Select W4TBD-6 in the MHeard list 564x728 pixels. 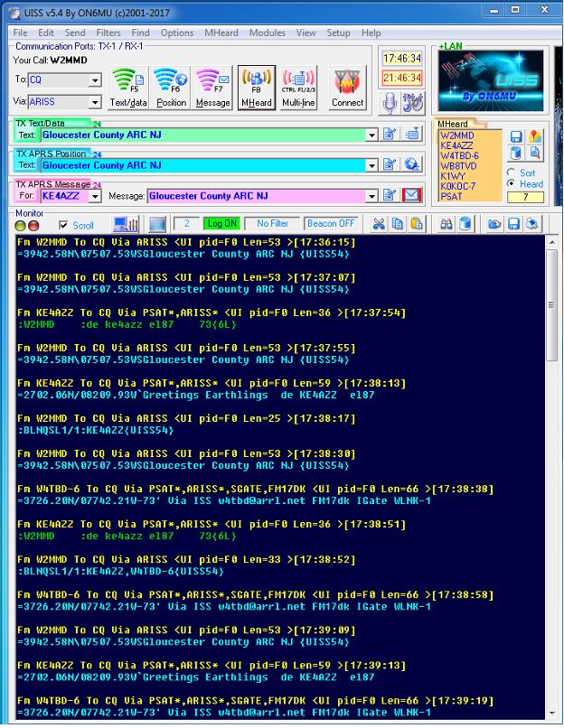click(x=459, y=156)
